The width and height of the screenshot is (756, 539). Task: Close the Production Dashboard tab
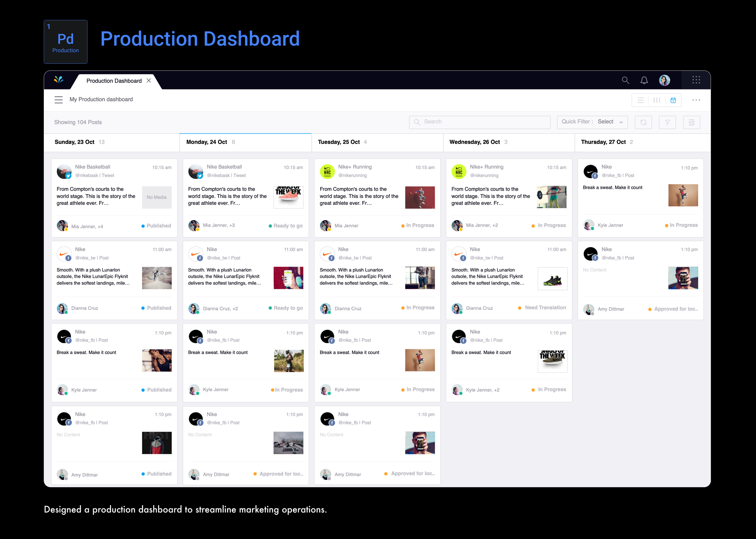tap(149, 81)
